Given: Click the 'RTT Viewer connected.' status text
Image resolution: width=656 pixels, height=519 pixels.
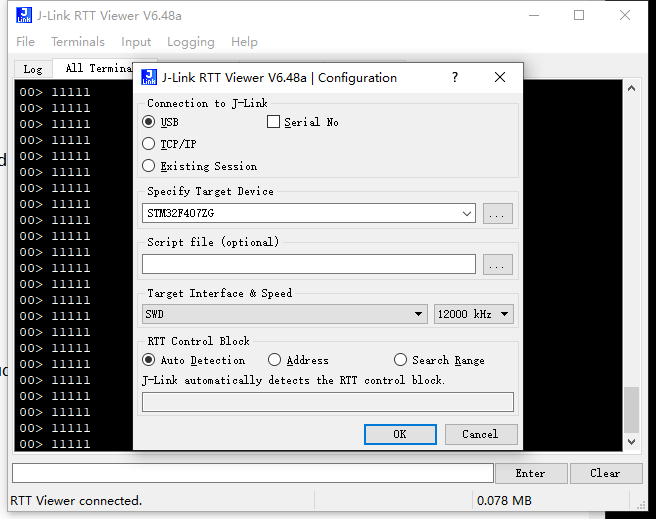Looking at the screenshot, I should pyautogui.click(x=76, y=501).
